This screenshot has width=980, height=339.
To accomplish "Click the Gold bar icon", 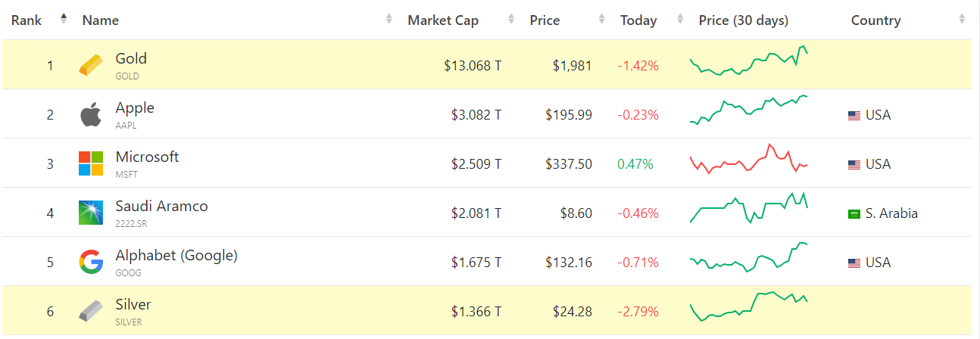I will [90, 66].
